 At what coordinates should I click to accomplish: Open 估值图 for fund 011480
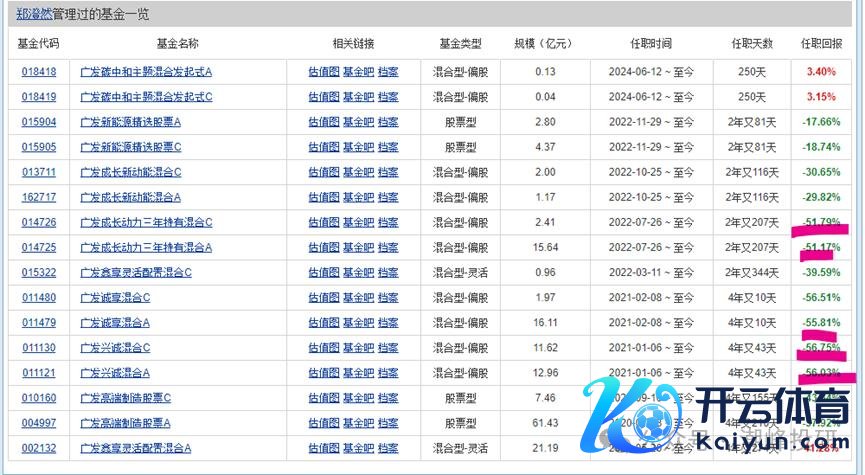(323, 297)
